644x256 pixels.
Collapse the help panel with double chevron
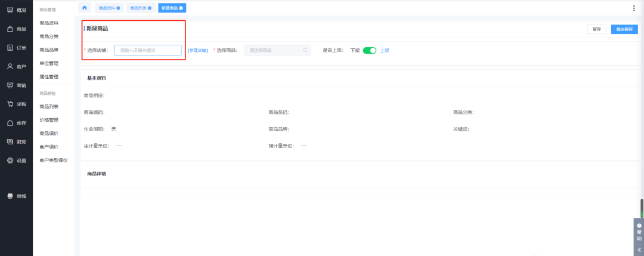coord(639,249)
